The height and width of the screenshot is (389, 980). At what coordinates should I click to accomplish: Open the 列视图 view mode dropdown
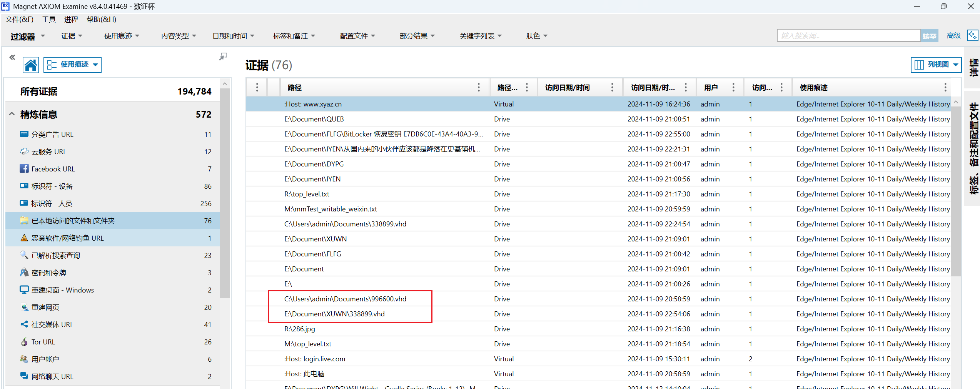pos(936,65)
